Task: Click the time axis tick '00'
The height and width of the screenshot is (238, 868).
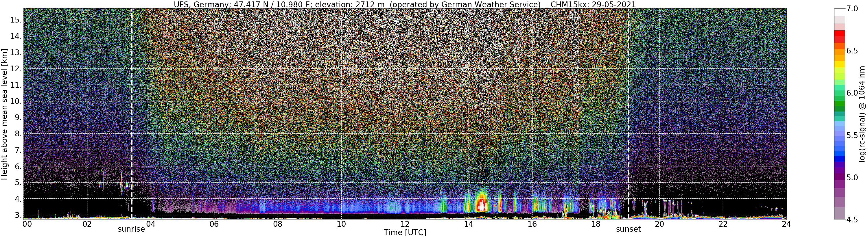Action: 27,224
